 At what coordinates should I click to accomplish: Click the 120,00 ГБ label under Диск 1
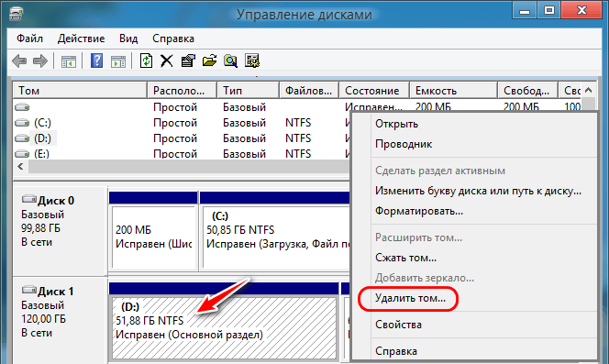pyautogui.click(x=43, y=319)
